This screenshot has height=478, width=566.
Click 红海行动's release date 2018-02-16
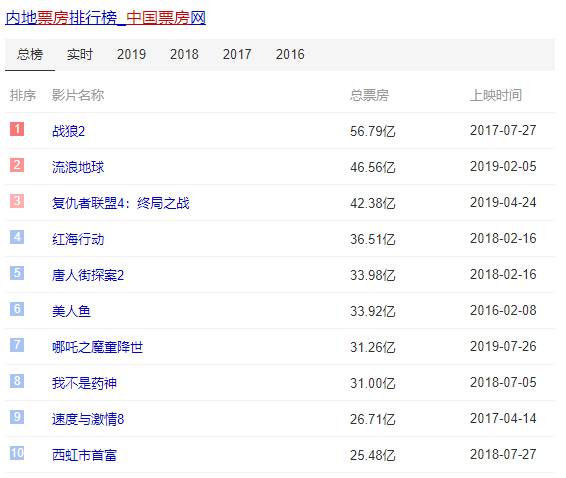coord(503,238)
